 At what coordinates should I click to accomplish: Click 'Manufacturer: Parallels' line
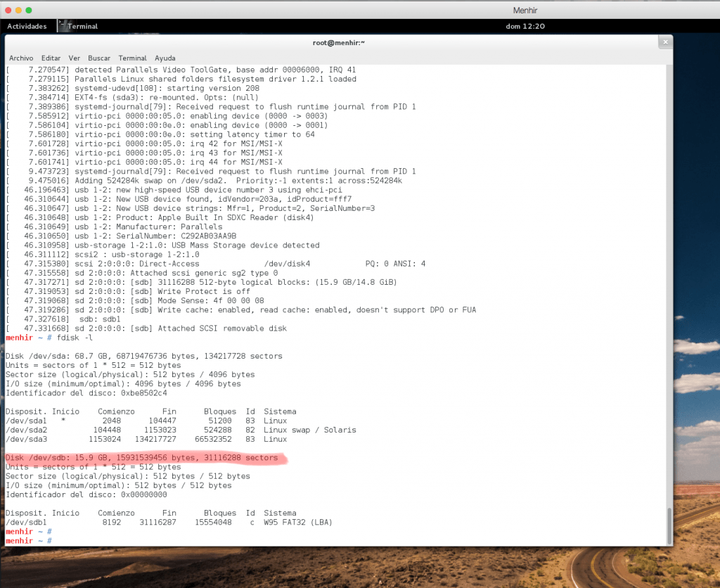(114, 227)
